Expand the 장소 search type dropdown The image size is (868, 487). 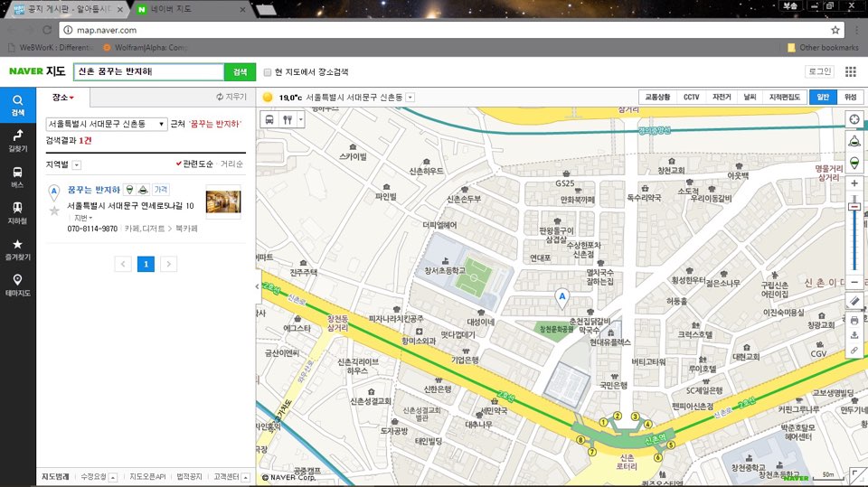click(x=62, y=98)
